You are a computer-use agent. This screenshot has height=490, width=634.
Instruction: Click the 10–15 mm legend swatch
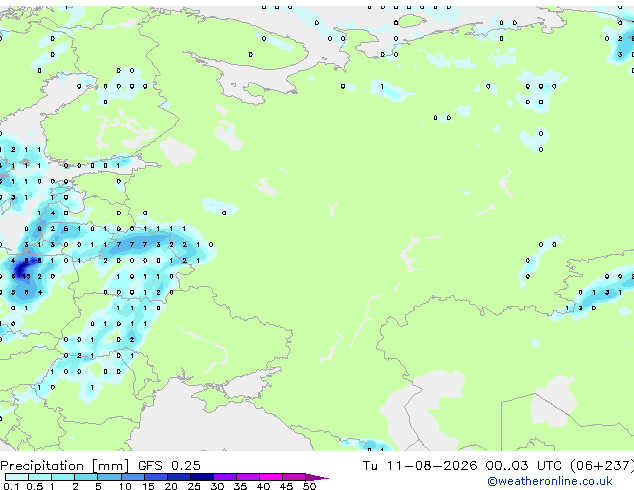coord(132,477)
